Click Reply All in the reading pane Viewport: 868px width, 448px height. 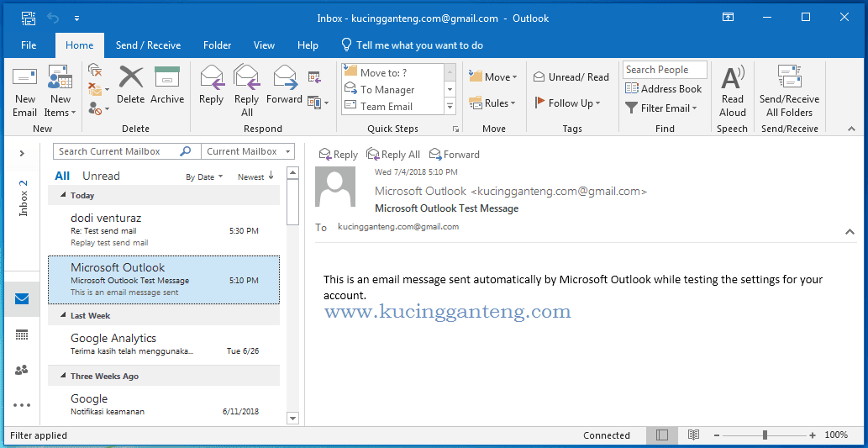pyautogui.click(x=393, y=155)
